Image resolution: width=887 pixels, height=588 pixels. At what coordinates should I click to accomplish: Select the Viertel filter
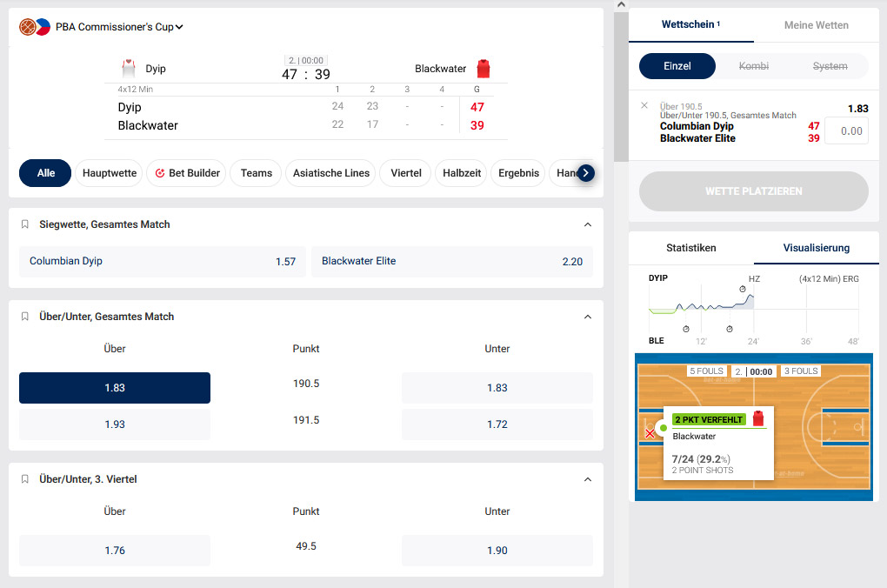point(405,173)
